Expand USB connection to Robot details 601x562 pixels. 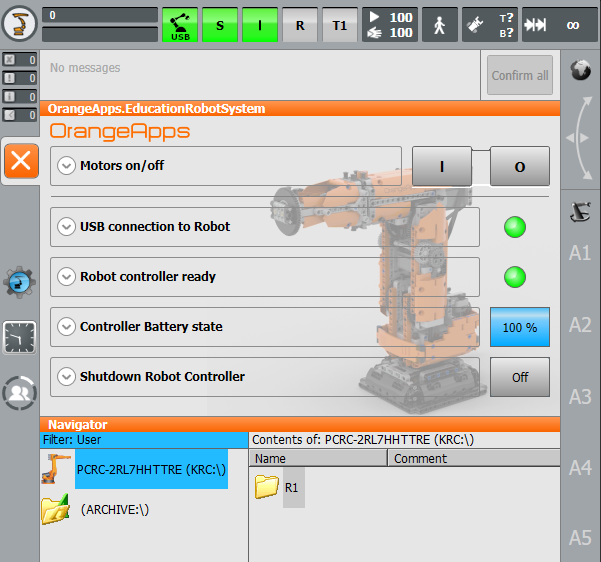66,227
